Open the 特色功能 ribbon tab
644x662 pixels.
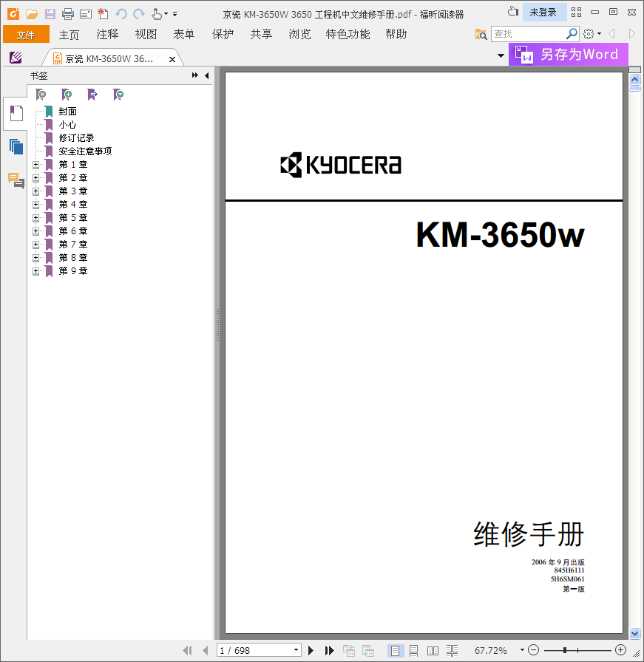pos(348,34)
